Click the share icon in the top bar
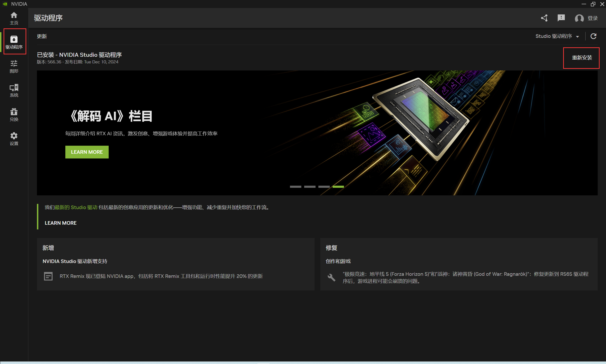 point(544,18)
